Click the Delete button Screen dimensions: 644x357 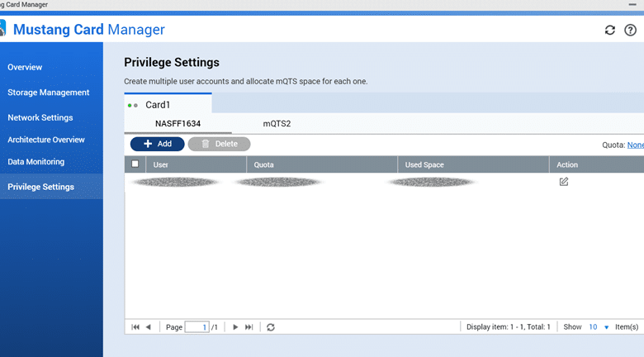click(220, 144)
